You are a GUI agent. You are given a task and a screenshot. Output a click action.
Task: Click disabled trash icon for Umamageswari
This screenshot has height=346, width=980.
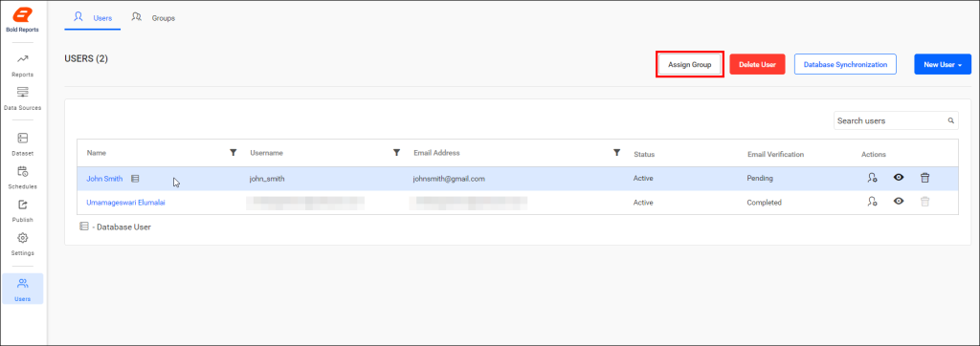[925, 202]
